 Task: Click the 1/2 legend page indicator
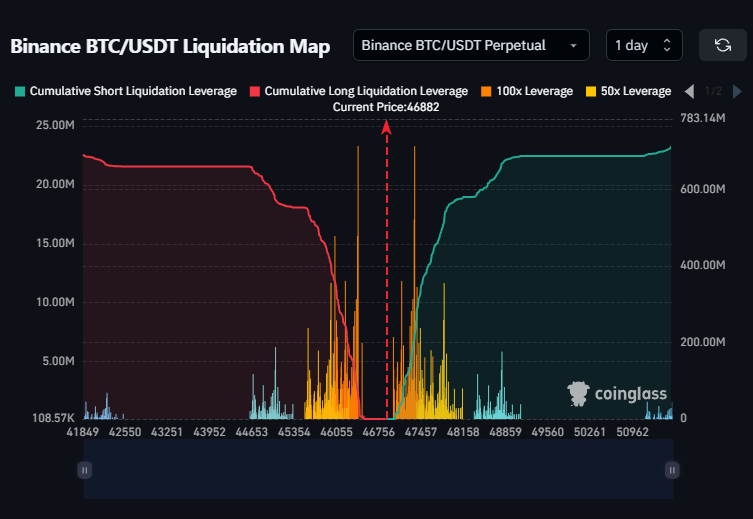(714, 91)
